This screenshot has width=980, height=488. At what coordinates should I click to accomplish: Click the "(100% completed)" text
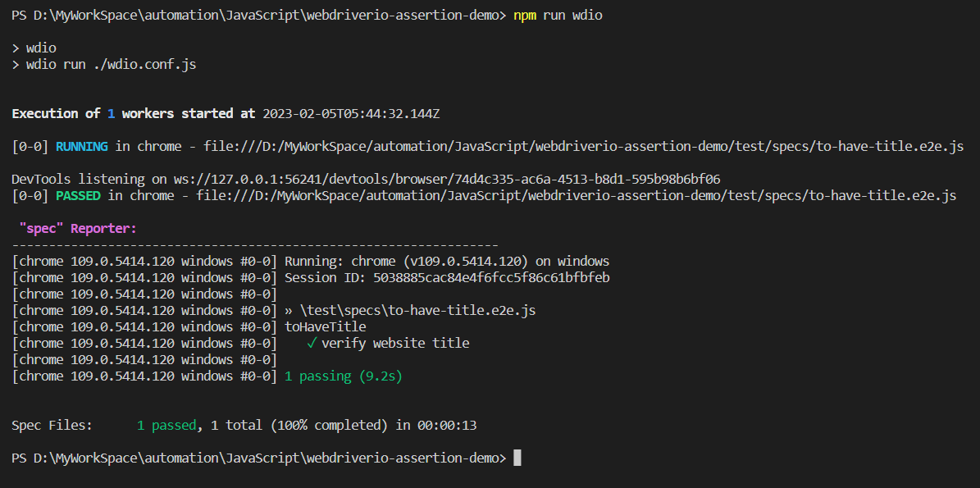pos(327,426)
